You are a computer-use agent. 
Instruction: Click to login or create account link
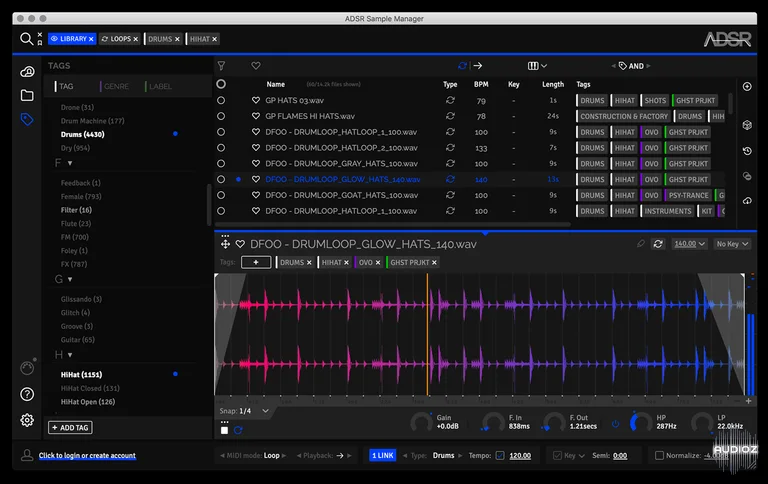click(x=87, y=456)
